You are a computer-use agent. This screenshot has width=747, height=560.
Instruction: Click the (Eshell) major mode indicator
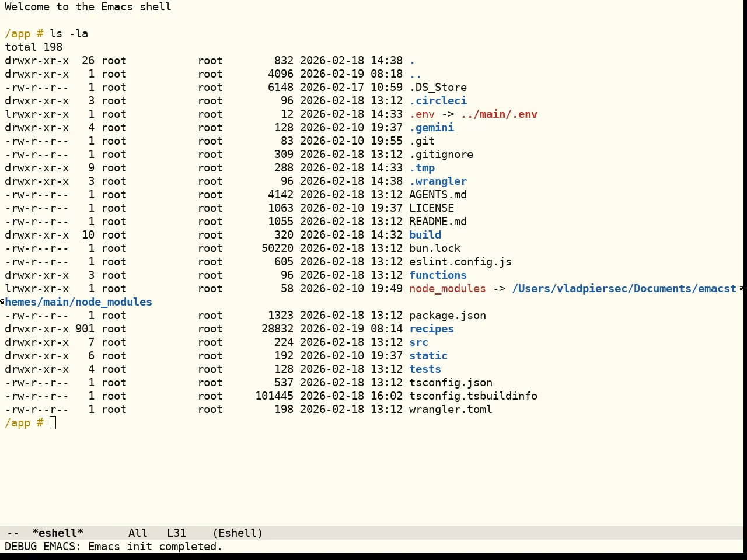(x=238, y=533)
